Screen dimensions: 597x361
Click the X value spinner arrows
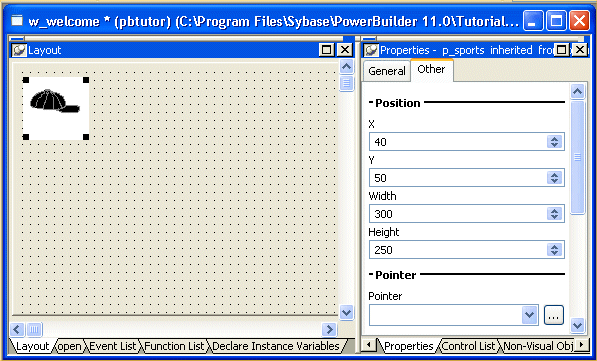pyautogui.click(x=554, y=142)
